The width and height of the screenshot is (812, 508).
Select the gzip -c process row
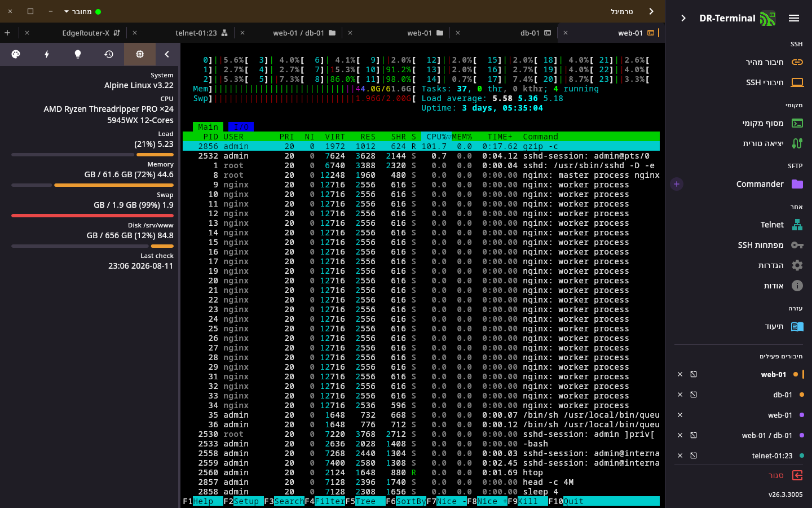click(x=421, y=146)
